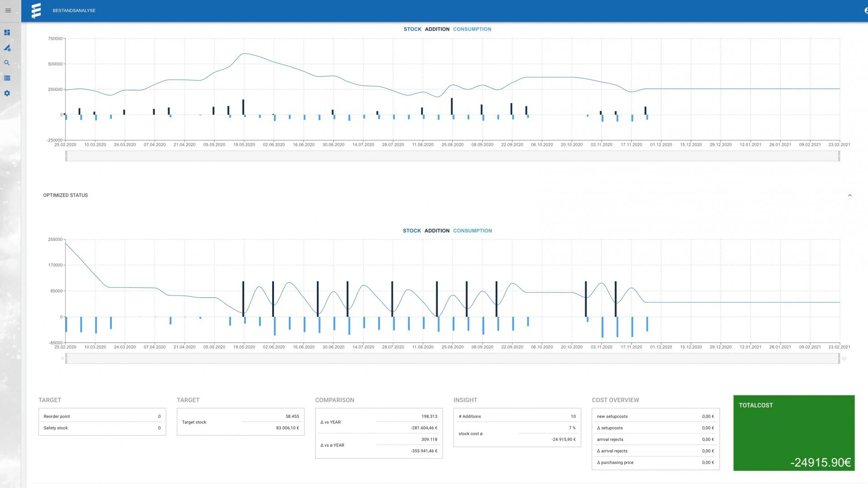
Task: Click the BESTANDSANALYSE header title
Action: 74,10
